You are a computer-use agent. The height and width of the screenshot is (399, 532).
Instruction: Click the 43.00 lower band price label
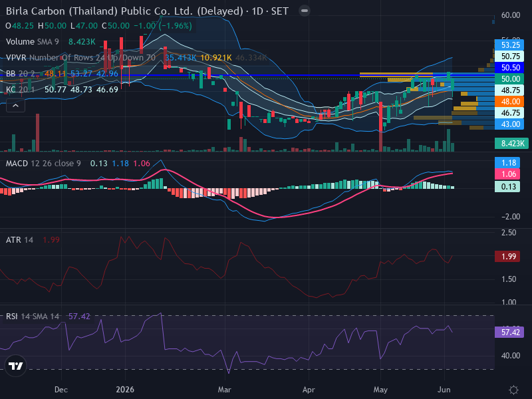tap(509, 124)
